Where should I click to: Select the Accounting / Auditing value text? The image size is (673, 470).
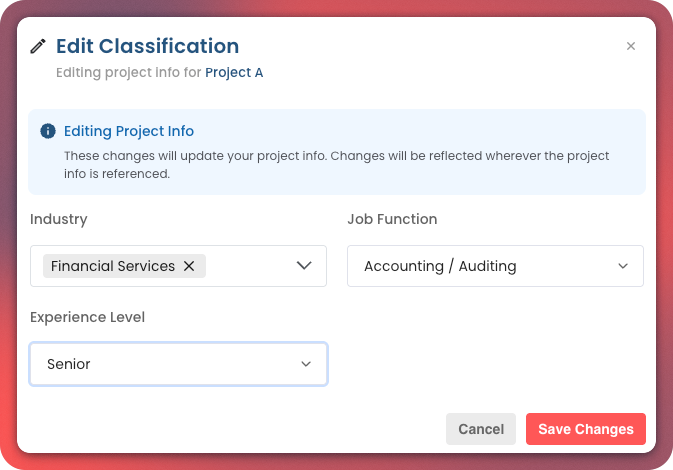[x=440, y=266]
